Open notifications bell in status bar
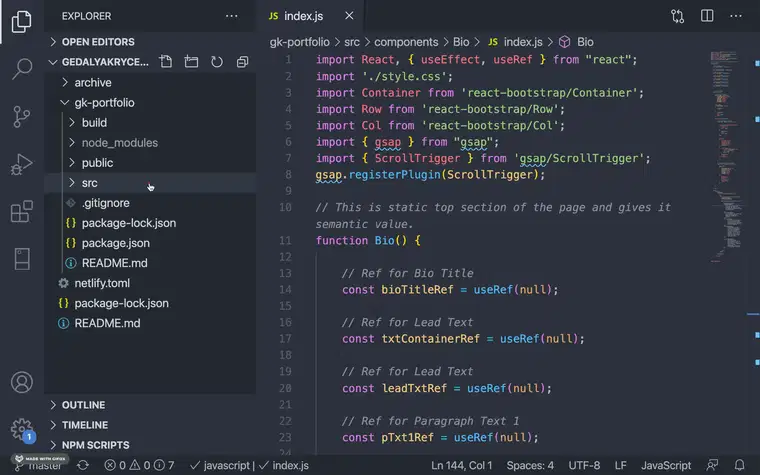 (x=740, y=465)
